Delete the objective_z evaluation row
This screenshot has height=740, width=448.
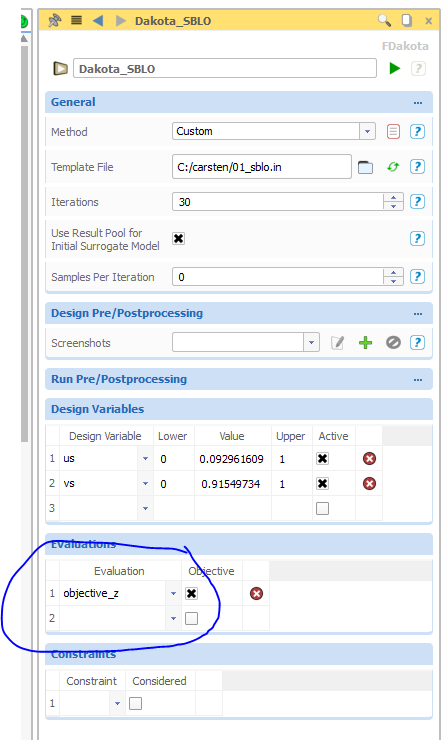256,593
